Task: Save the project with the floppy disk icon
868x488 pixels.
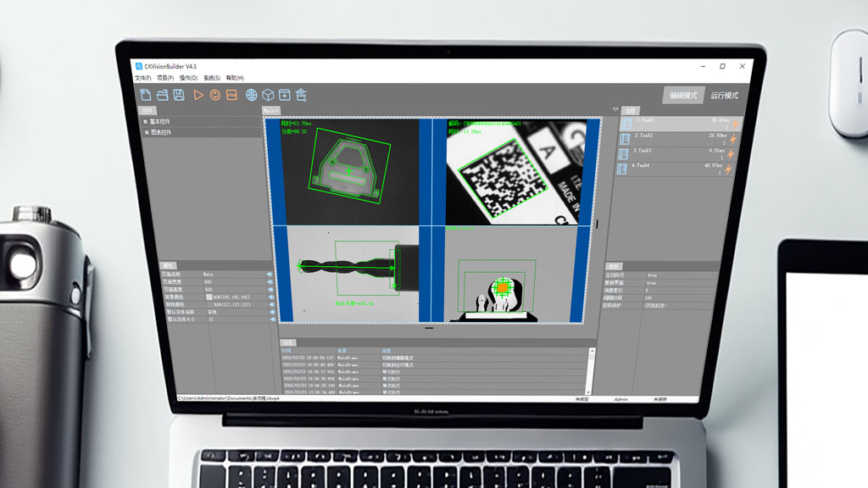Action: pos(179,95)
